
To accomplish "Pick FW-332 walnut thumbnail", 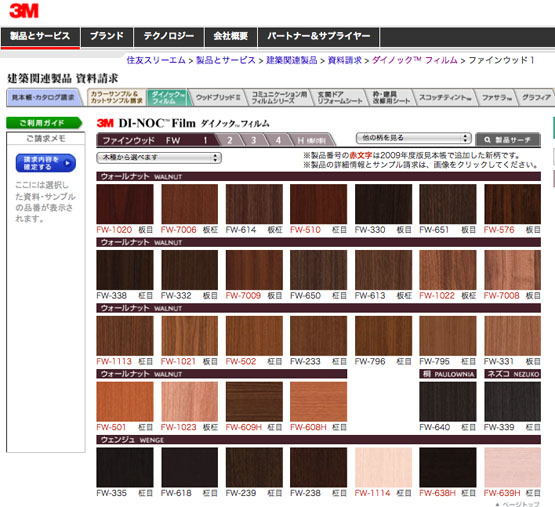I will click(189, 270).
